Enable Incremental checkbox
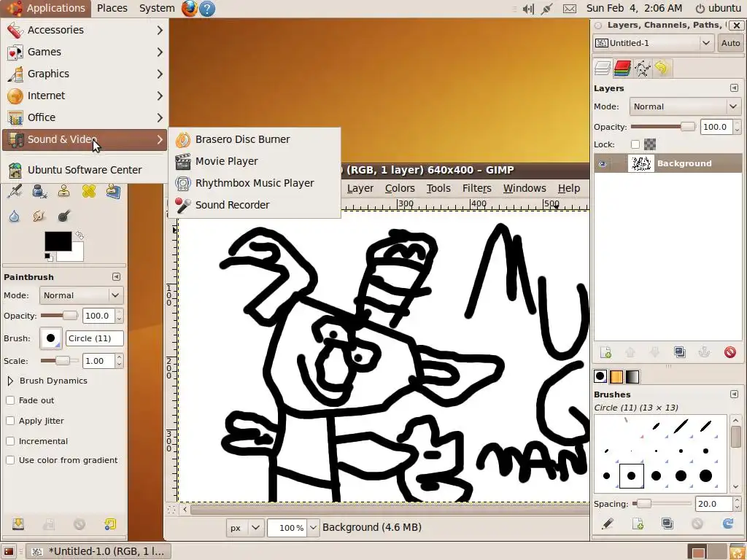This screenshot has height=560, width=747. pos(10,441)
